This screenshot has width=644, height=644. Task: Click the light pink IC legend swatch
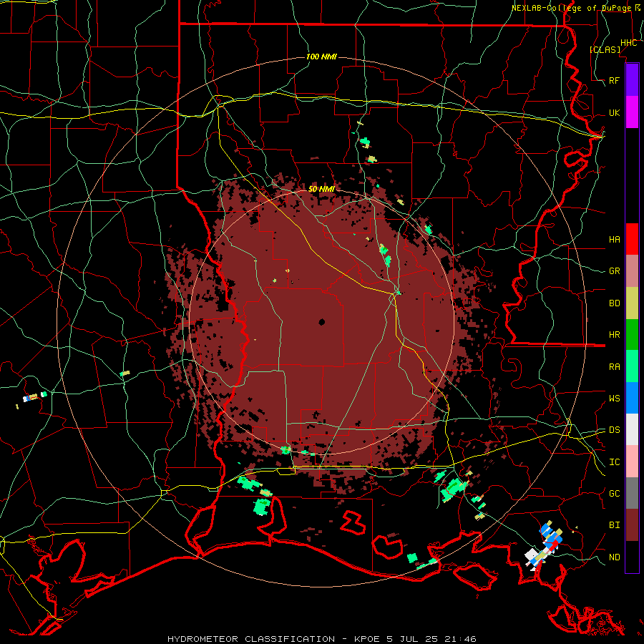pos(632,462)
